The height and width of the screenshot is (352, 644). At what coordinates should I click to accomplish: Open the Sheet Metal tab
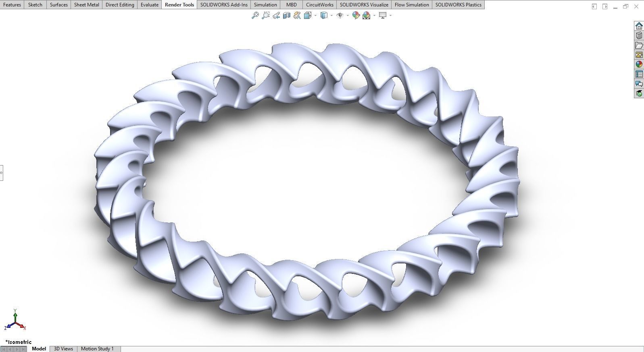pos(86,5)
